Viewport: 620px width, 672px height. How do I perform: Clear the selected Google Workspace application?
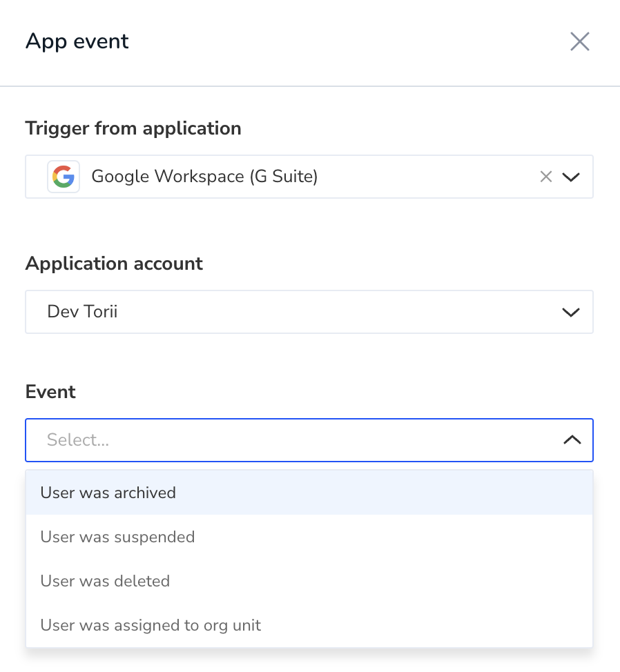click(x=546, y=177)
